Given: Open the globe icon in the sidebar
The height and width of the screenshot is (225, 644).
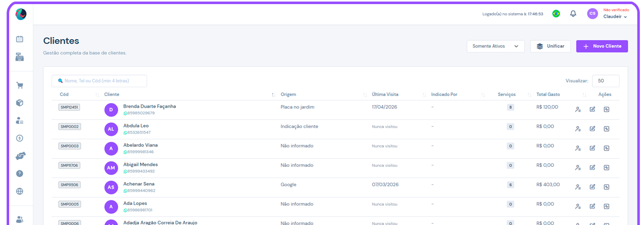Looking at the screenshot, I should [20, 191].
